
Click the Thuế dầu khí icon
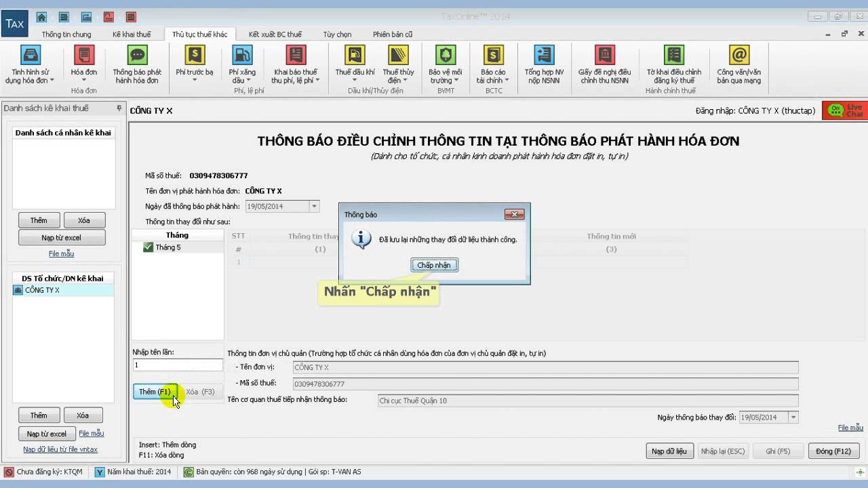(x=355, y=55)
